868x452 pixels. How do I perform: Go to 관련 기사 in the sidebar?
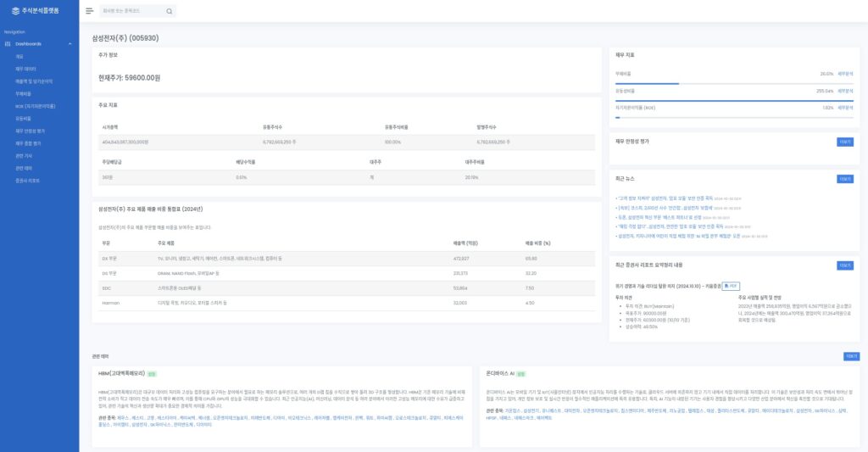tap(24, 156)
